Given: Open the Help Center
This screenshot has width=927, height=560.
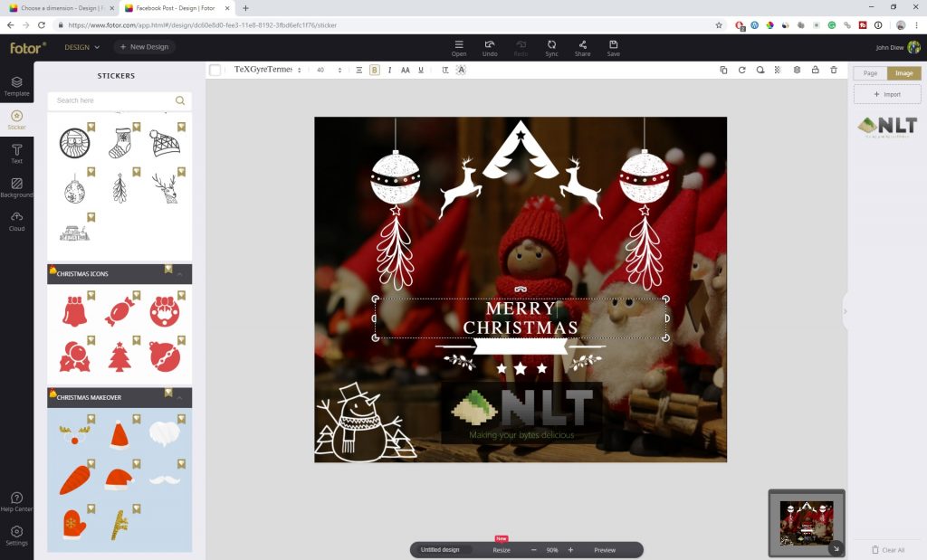Looking at the screenshot, I should pos(16,501).
